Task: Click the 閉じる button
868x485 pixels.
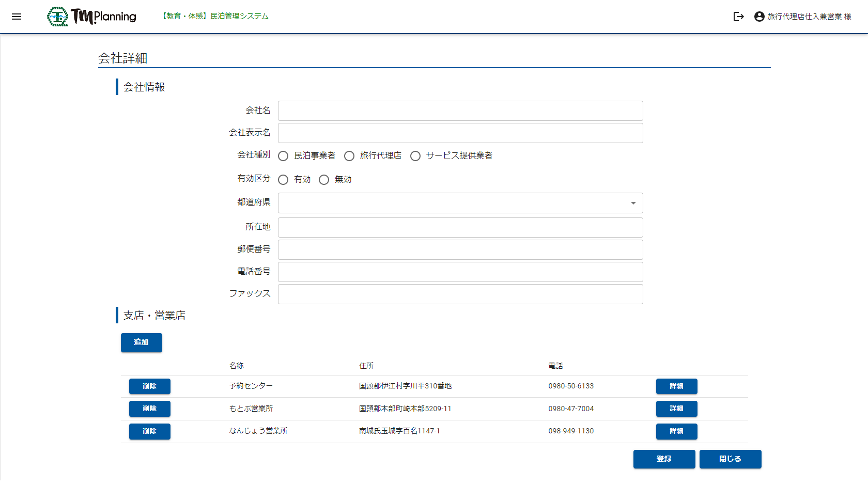Action: pos(730,459)
